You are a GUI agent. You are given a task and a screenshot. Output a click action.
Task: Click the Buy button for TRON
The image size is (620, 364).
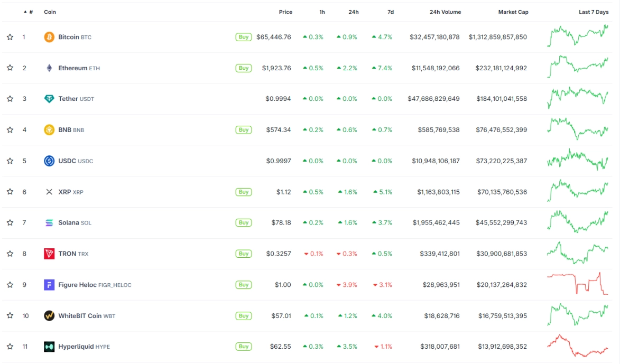click(244, 254)
